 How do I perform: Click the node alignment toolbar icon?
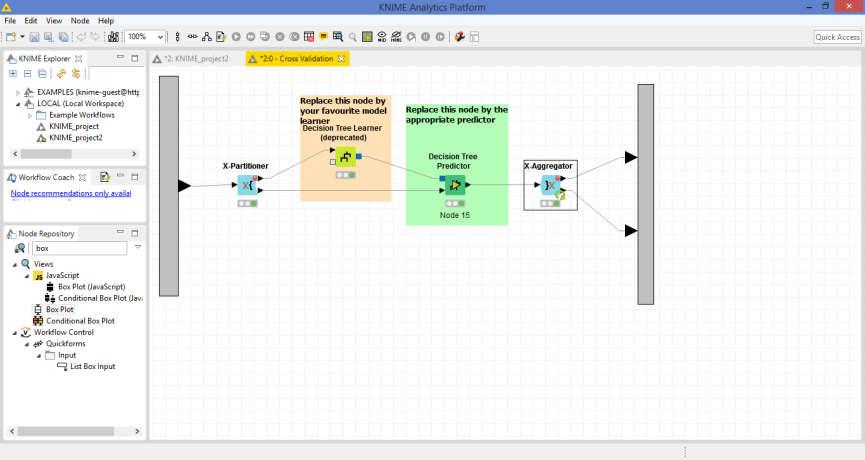click(177, 37)
